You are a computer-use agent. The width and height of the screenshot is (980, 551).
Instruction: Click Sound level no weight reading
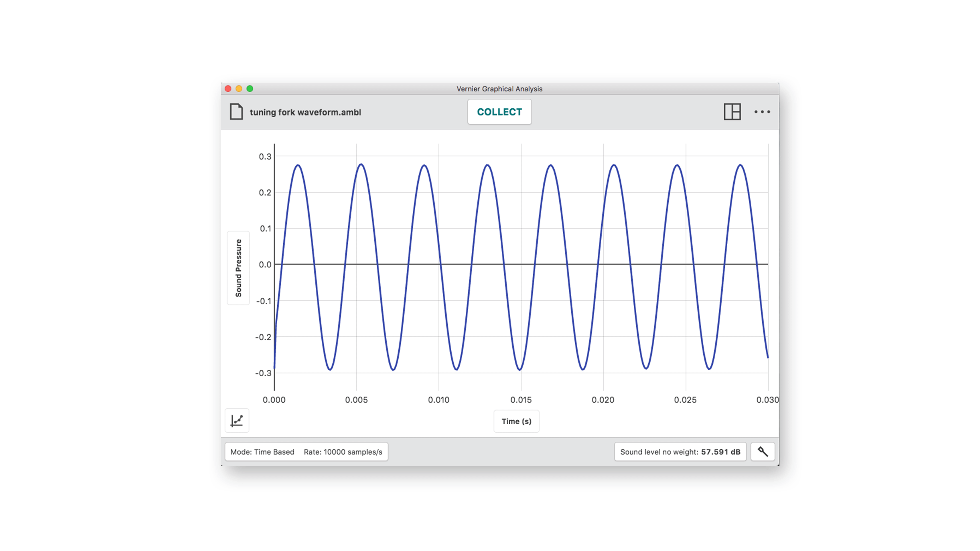coord(680,451)
